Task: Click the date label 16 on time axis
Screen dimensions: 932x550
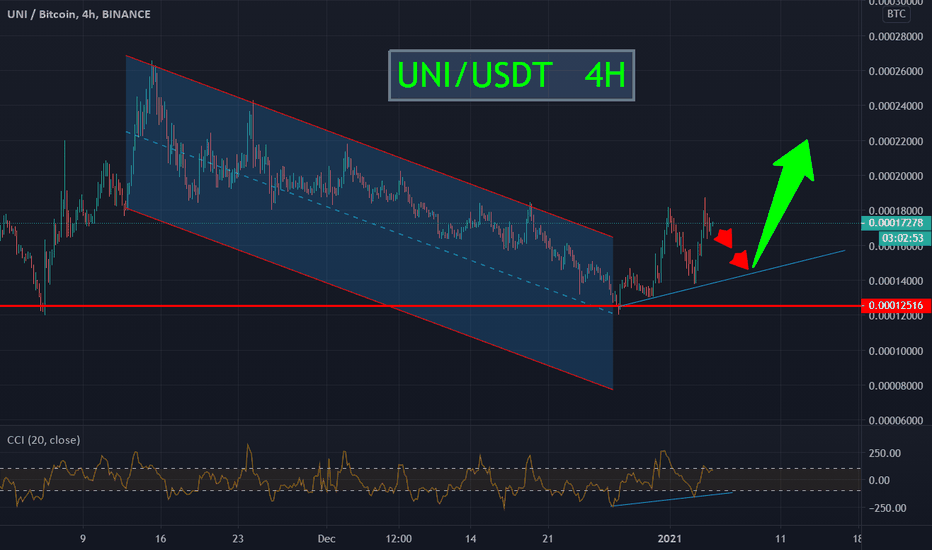Action: pos(160,539)
